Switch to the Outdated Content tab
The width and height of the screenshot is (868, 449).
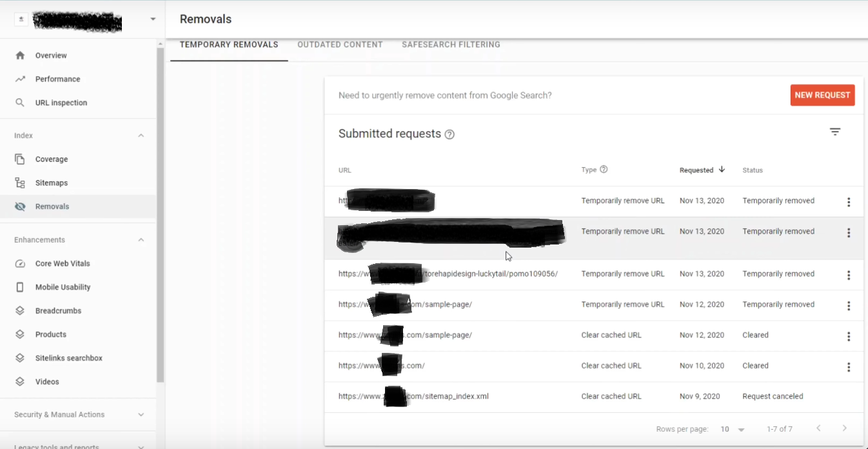[340, 44]
